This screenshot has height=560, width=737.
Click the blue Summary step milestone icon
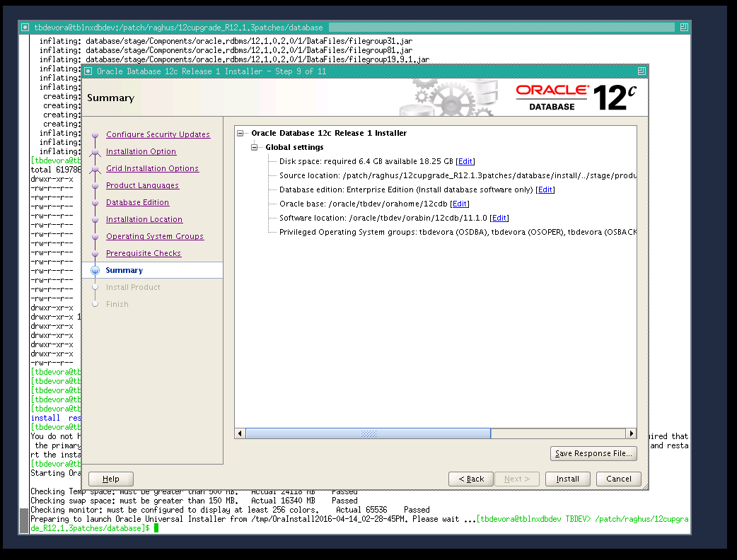pyautogui.click(x=95, y=270)
